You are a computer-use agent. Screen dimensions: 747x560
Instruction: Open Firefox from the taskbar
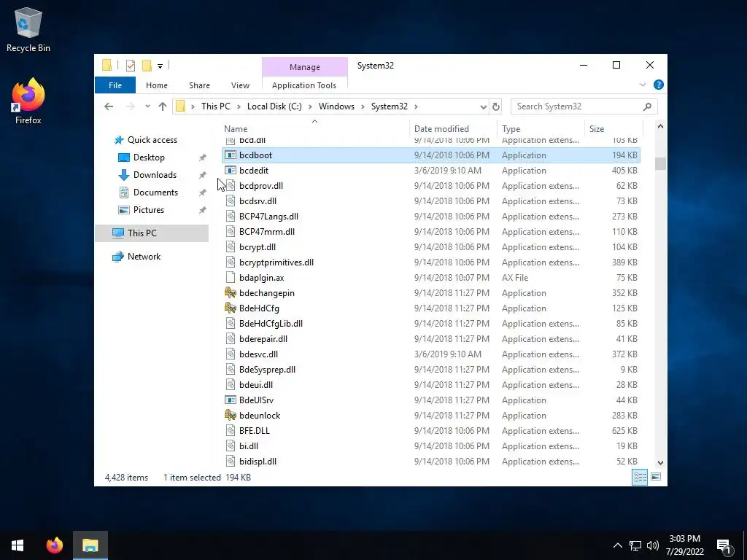(x=55, y=545)
